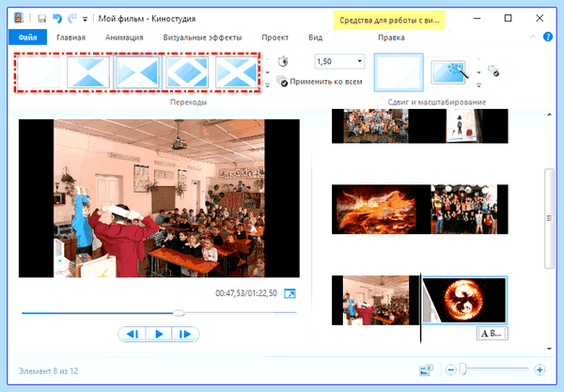Save the project with the floppy disk icon
The width and height of the screenshot is (564, 392).
[x=41, y=19]
